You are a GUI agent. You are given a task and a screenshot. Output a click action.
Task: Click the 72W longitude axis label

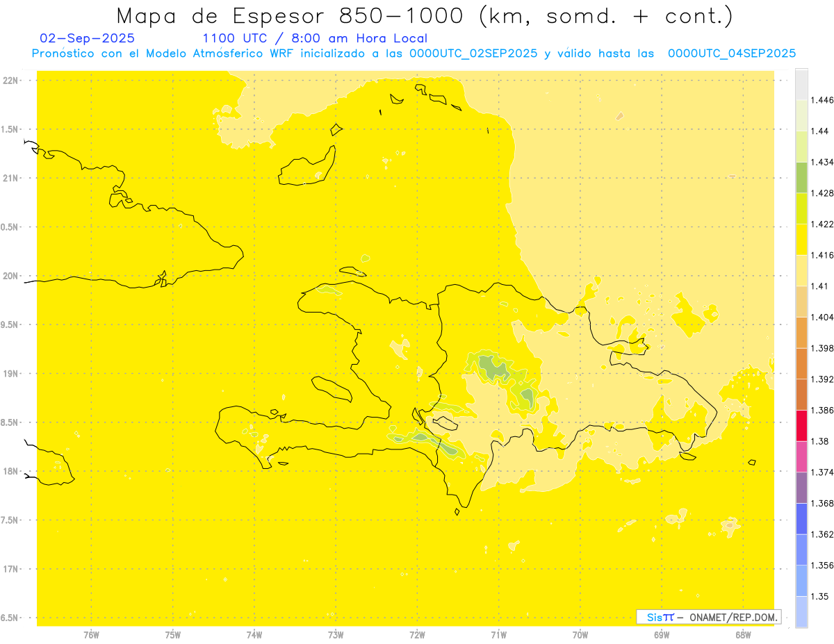click(x=417, y=635)
